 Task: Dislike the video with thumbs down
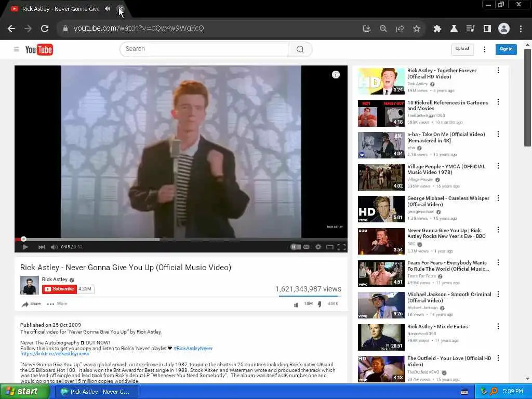pyautogui.click(x=320, y=304)
